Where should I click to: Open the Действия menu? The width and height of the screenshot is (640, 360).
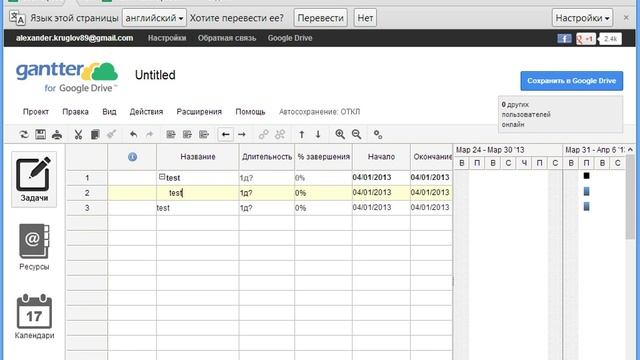tap(146, 112)
